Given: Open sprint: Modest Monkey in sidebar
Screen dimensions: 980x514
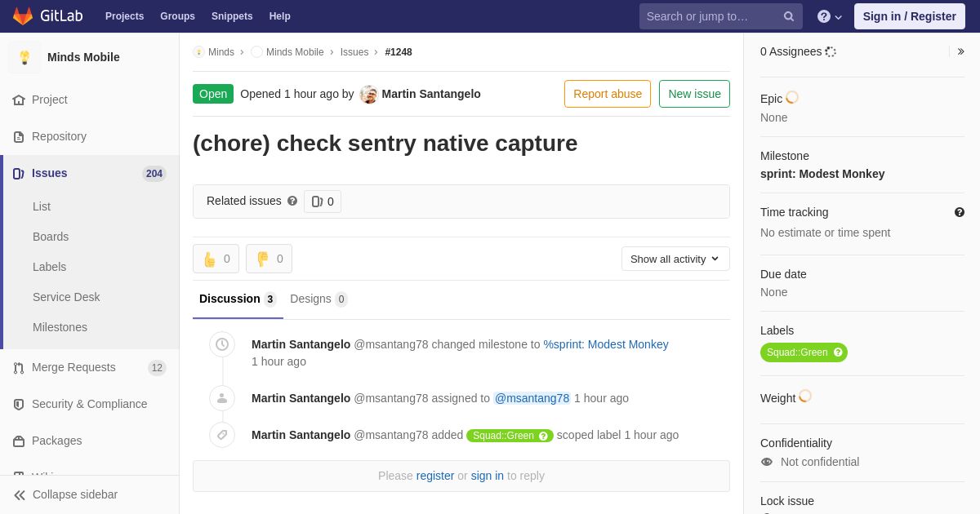Looking at the screenshot, I should tap(822, 174).
